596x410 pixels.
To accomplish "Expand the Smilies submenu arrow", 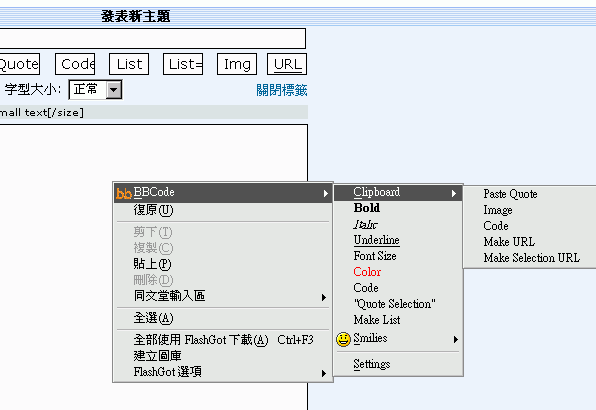I will tap(456, 339).
